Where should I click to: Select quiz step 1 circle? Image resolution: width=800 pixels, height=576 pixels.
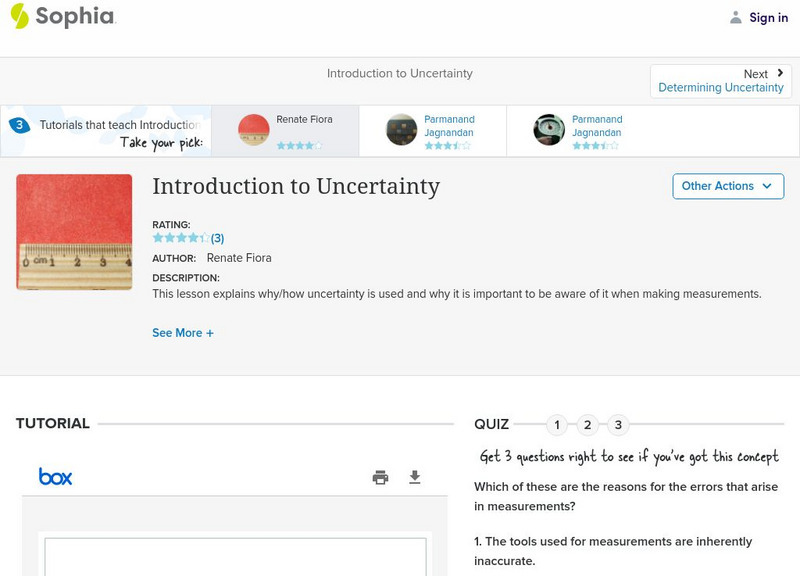pos(557,425)
